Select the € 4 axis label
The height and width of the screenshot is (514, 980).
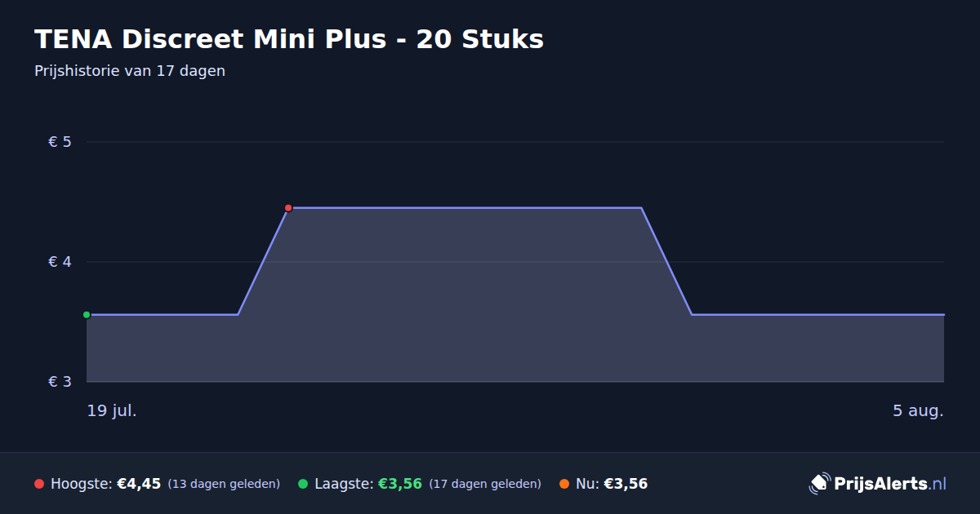pyautogui.click(x=60, y=262)
